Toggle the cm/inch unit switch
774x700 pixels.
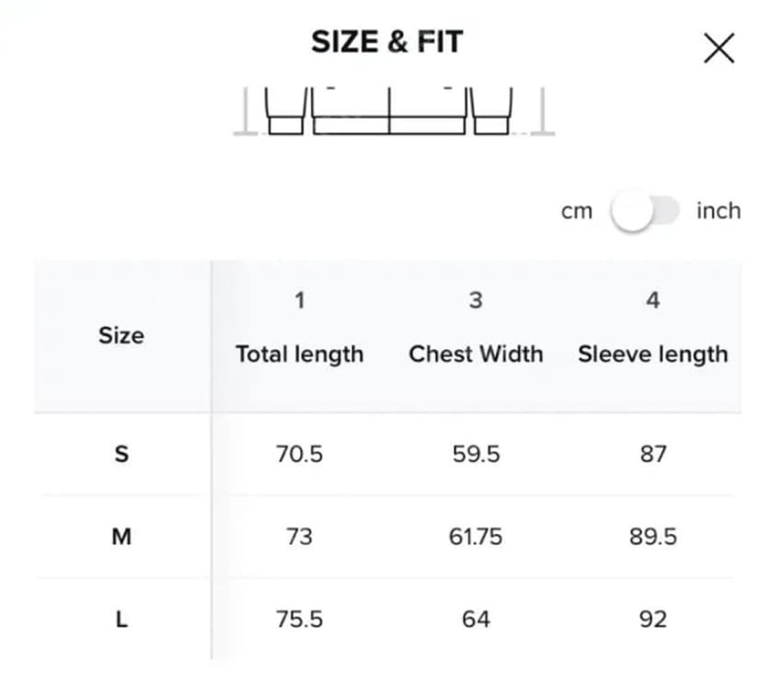pos(645,212)
